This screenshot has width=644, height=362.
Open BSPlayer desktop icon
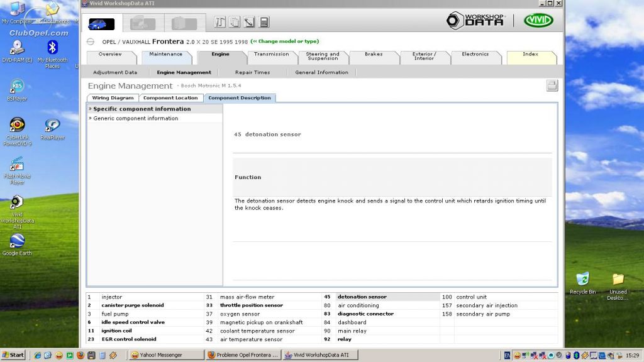click(x=17, y=90)
